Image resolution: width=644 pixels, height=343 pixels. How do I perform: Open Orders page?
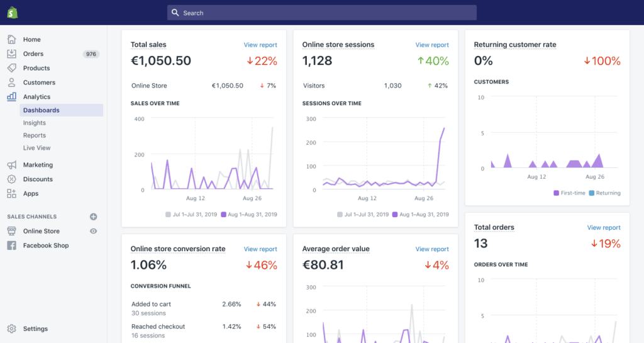[33, 54]
